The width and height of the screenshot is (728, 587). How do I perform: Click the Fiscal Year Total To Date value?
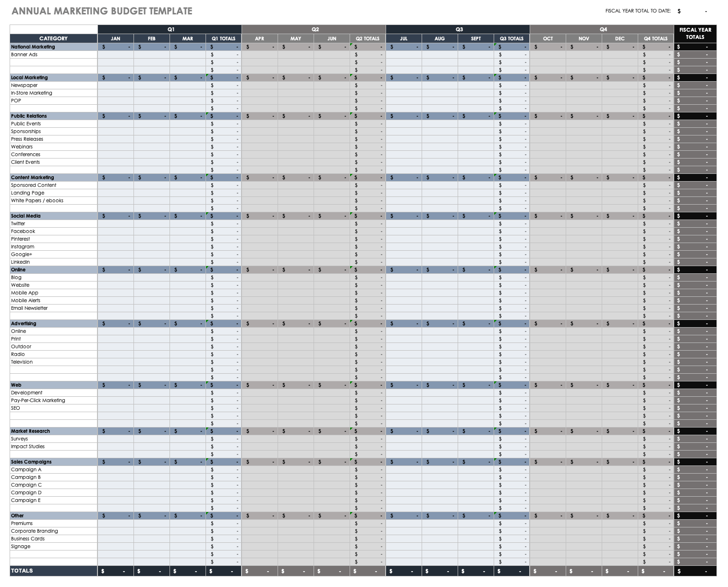pyautogui.click(x=692, y=11)
